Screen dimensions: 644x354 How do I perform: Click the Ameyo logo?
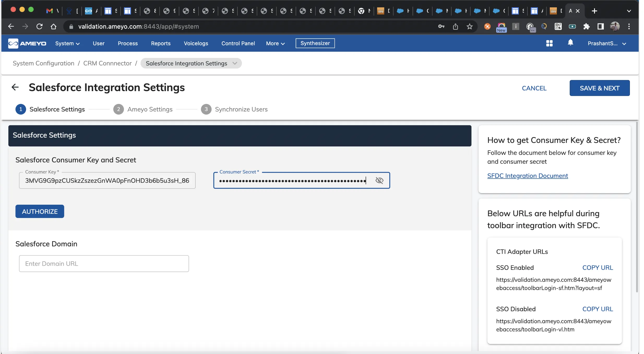pos(27,43)
